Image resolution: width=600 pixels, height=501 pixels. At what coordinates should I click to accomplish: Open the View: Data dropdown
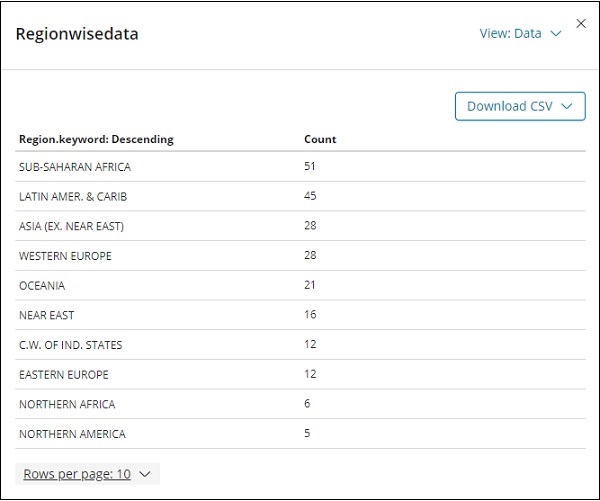click(x=520, y=34)
